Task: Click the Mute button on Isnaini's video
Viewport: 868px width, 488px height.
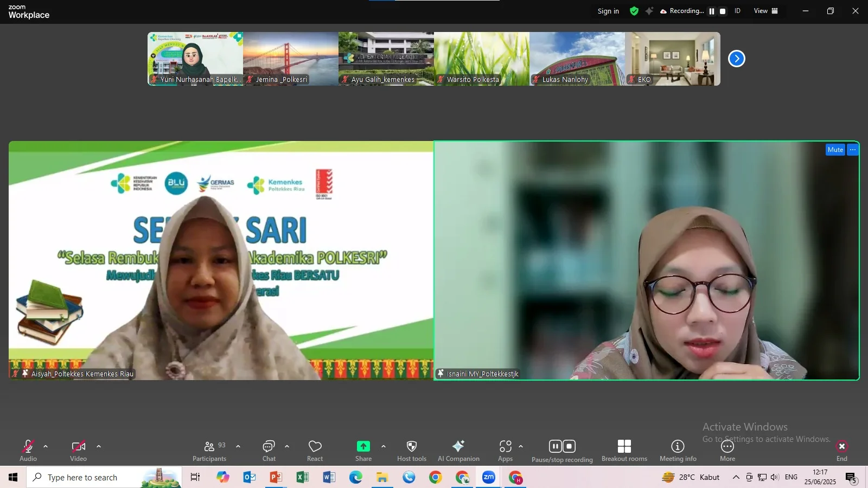Action: [x=835, y=150]
